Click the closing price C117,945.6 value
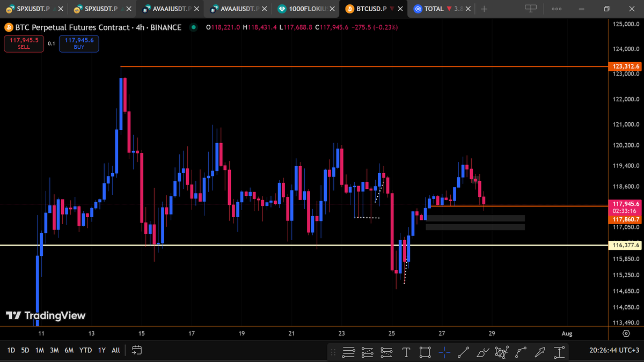Image resolution: width=644 pixels, height=362 pixels. tap(332, 27)
